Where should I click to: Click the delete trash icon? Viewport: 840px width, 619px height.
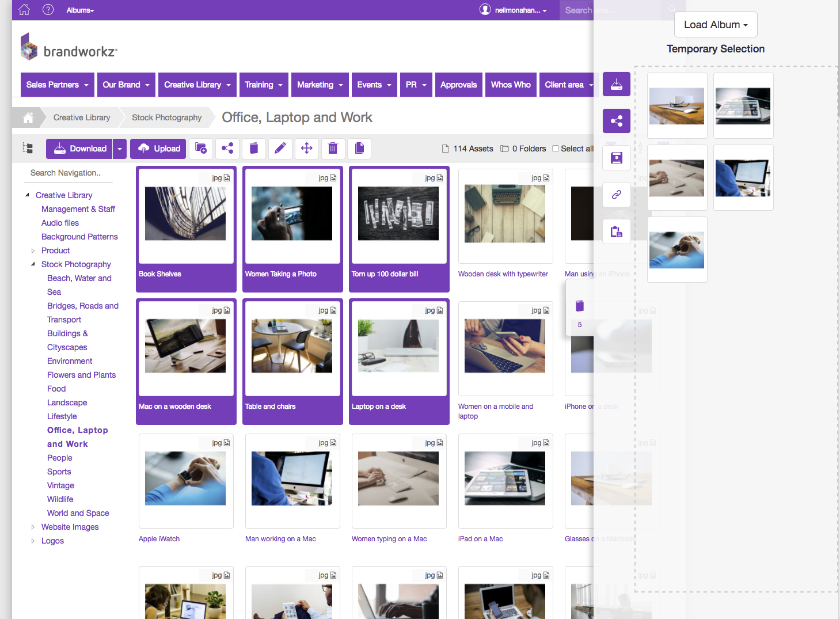333,149
